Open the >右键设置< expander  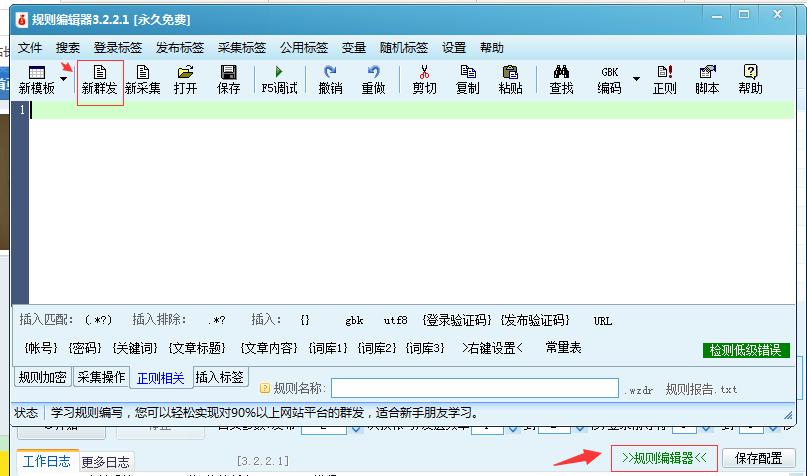click(492, 348)
